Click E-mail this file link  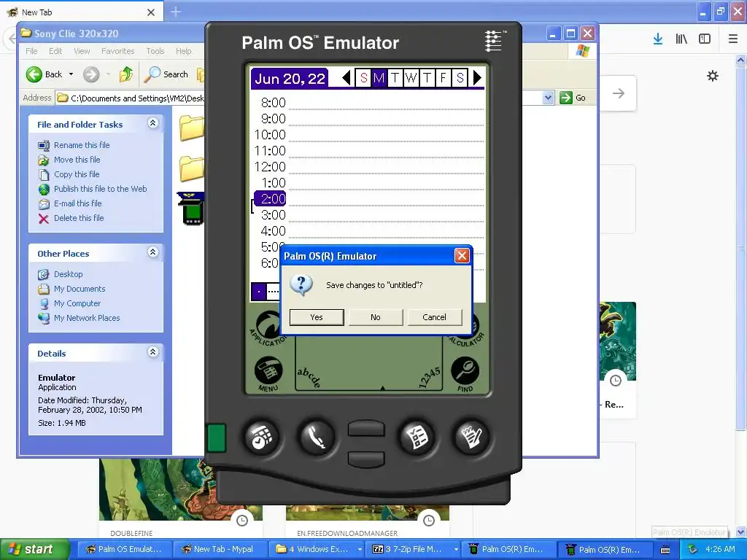pyautogui.click(x=77, y=203)
